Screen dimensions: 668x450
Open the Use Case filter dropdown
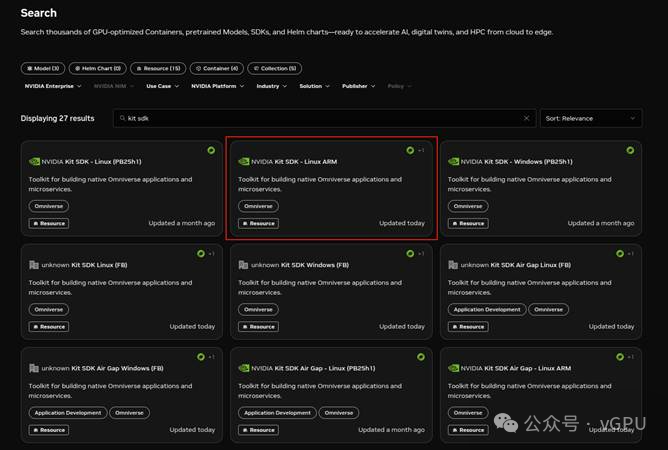[162, 86]
